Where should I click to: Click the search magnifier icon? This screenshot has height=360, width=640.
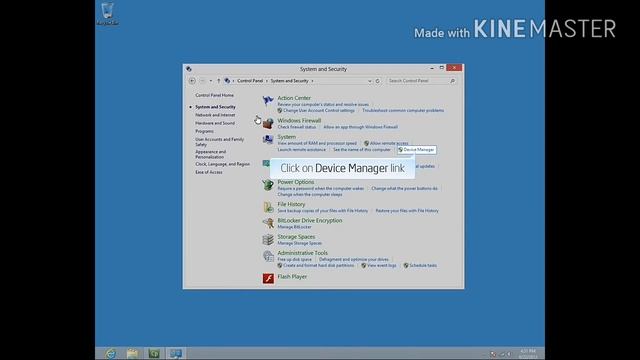click(x=452, y=81)
